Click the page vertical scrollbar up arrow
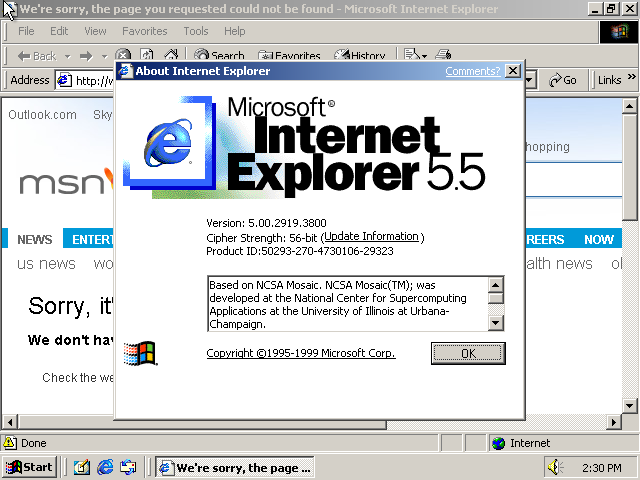Image resolution: width=640 pixels, height=480 pixels. pos(629,106)
